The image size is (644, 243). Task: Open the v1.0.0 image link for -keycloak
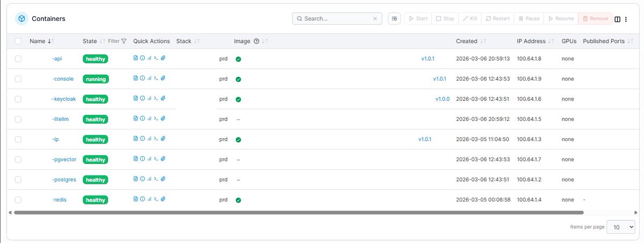point(442,99)
